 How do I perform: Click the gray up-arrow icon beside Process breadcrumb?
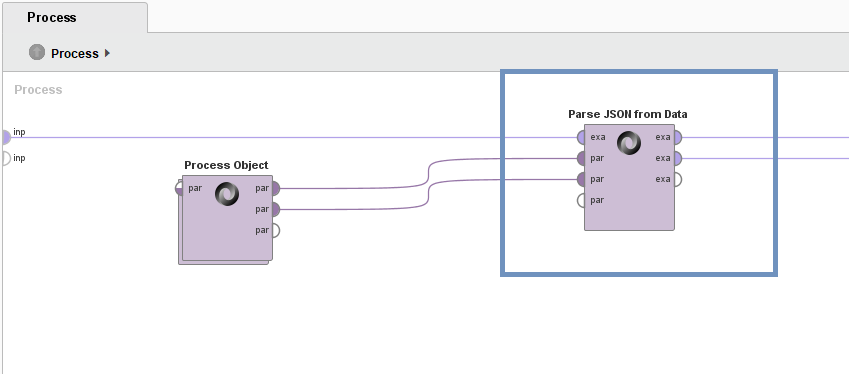pyautogui.click(x=37, y=53)
